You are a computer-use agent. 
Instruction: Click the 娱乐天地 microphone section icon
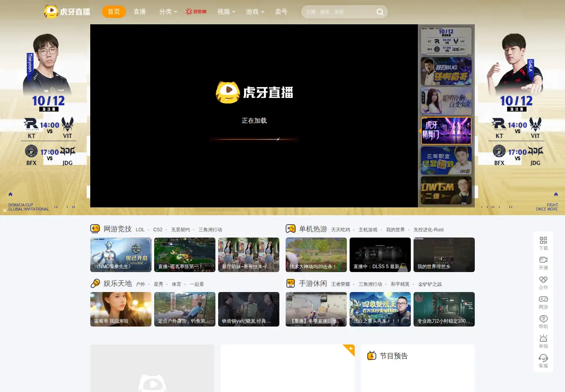click(x=95, y=283)
